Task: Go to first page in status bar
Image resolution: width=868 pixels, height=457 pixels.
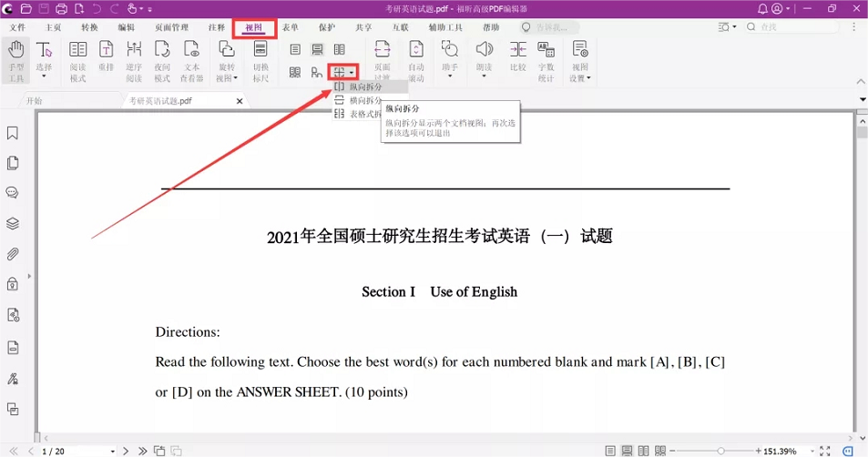Action: tap(14, 451)
